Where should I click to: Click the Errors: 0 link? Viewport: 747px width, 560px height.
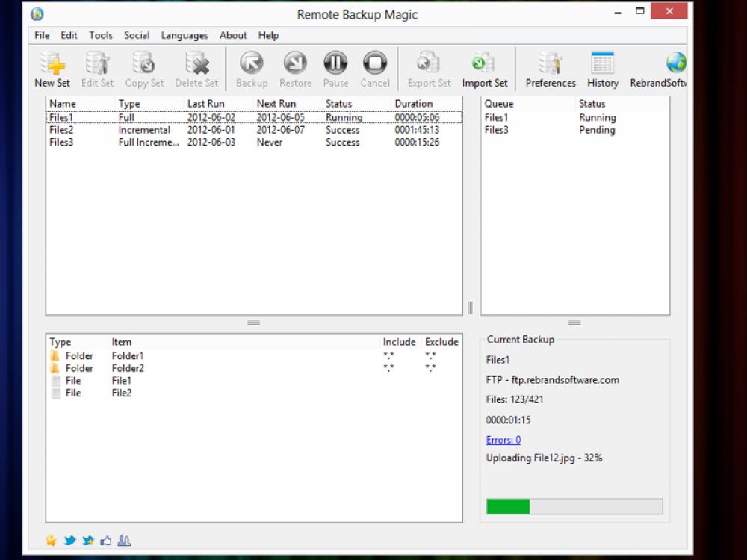point(503,440)
